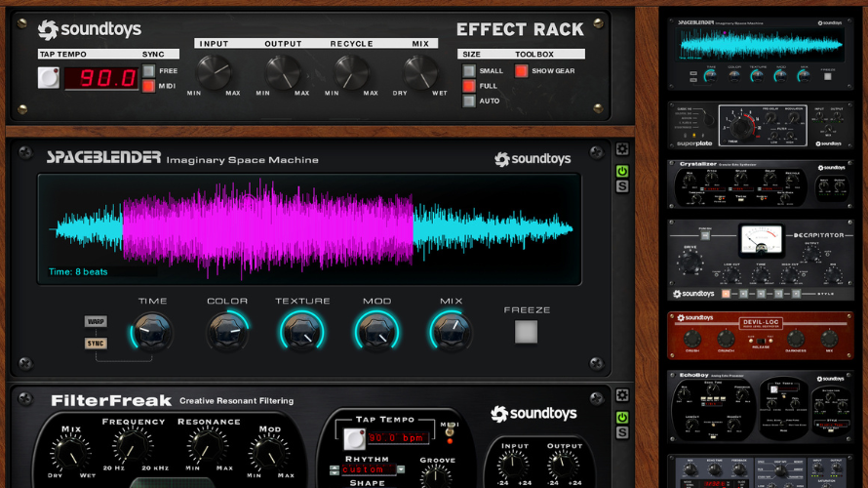
Task: Solo the SpaceBlender plugin
Action: (622, 186)
